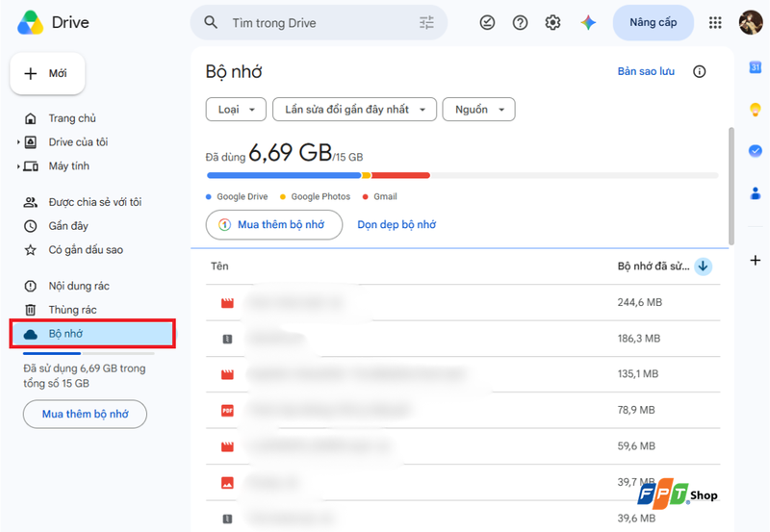Open Gần đây recent files
The height and width of the screenshot is (532, 770).
[67, 226]
